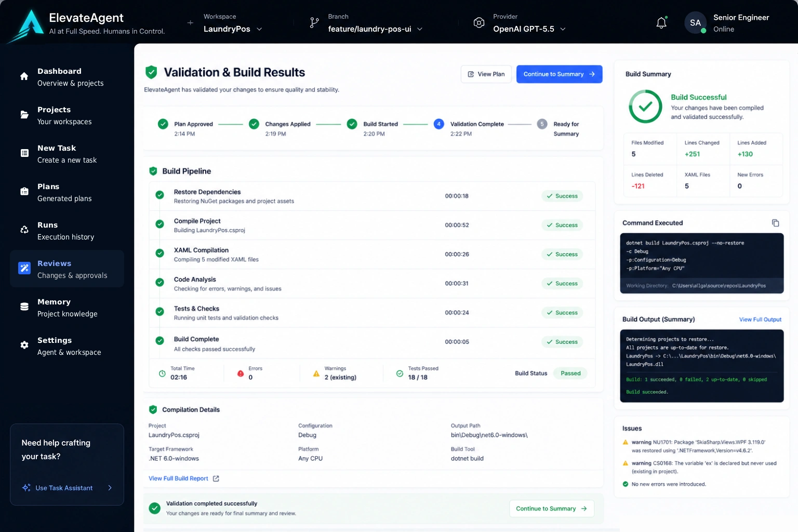This screenshot has height=532, width=798.
Task: Click the Restore Dependencies pipeline row
Action: (372, 196)
